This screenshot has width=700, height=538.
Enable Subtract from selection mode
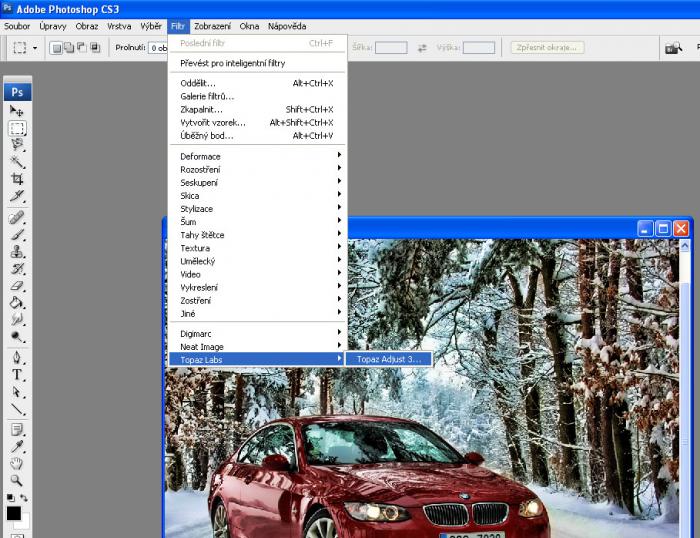[83, 47]
